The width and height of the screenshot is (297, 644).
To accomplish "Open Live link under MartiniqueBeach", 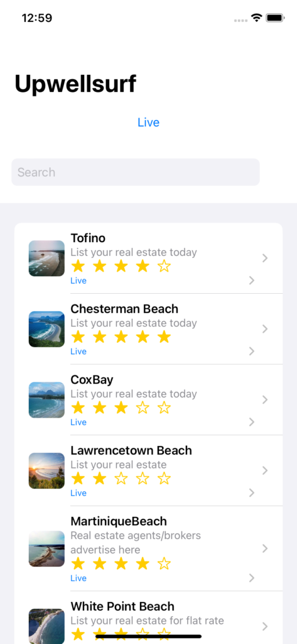I will click(x=78, y=578).
